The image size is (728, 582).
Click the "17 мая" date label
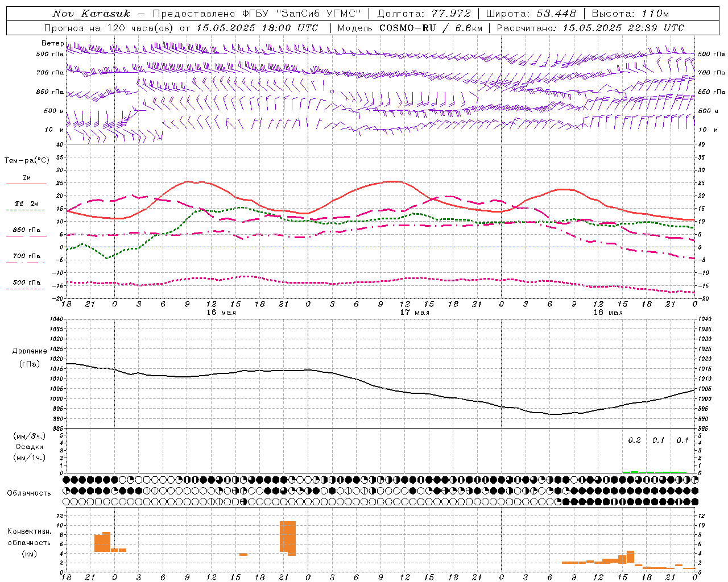[415, 313]
